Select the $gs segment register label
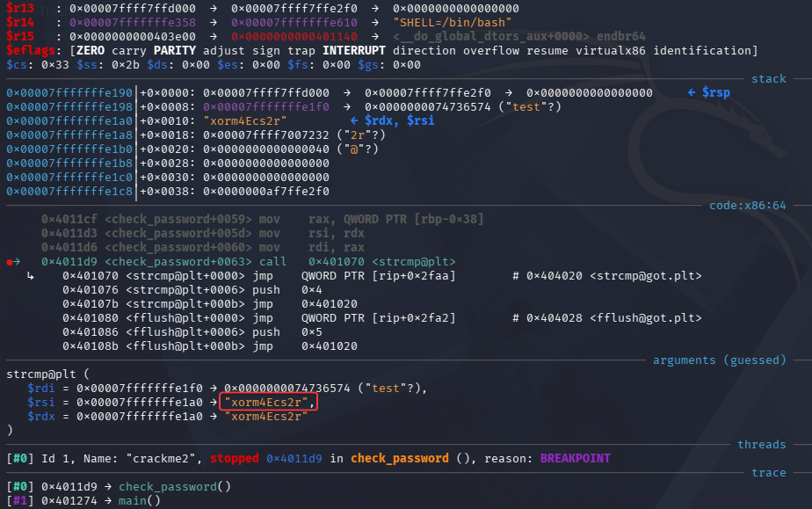 368,65
